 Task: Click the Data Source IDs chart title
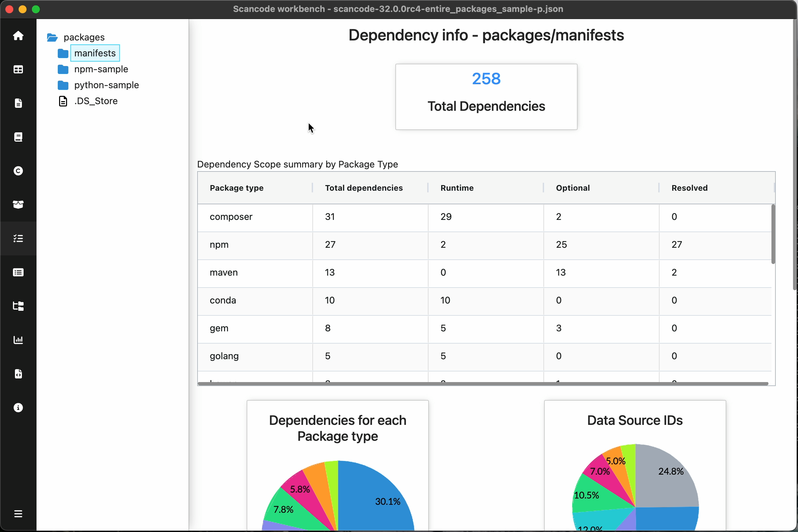tap(635, 420)
